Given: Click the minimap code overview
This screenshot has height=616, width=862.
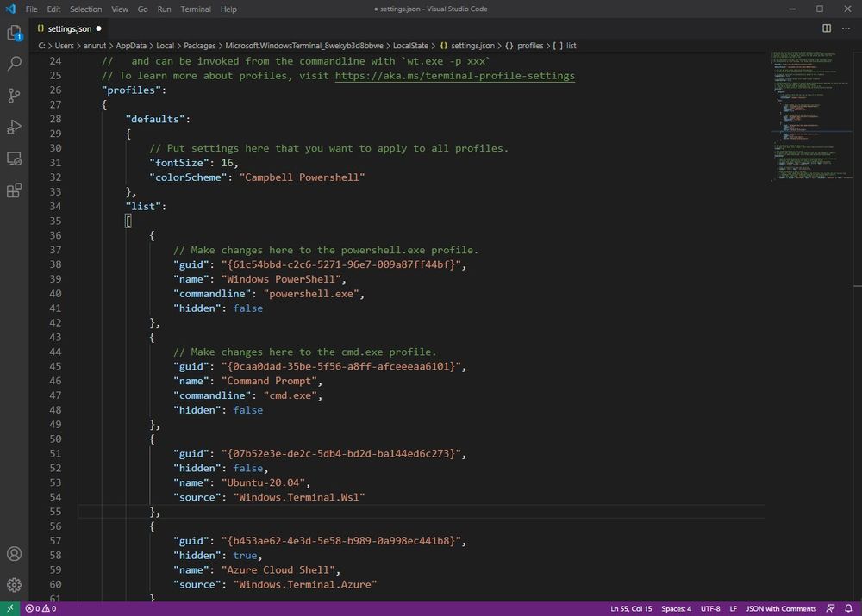Looking at the screenshot, I should coord(811,115).
